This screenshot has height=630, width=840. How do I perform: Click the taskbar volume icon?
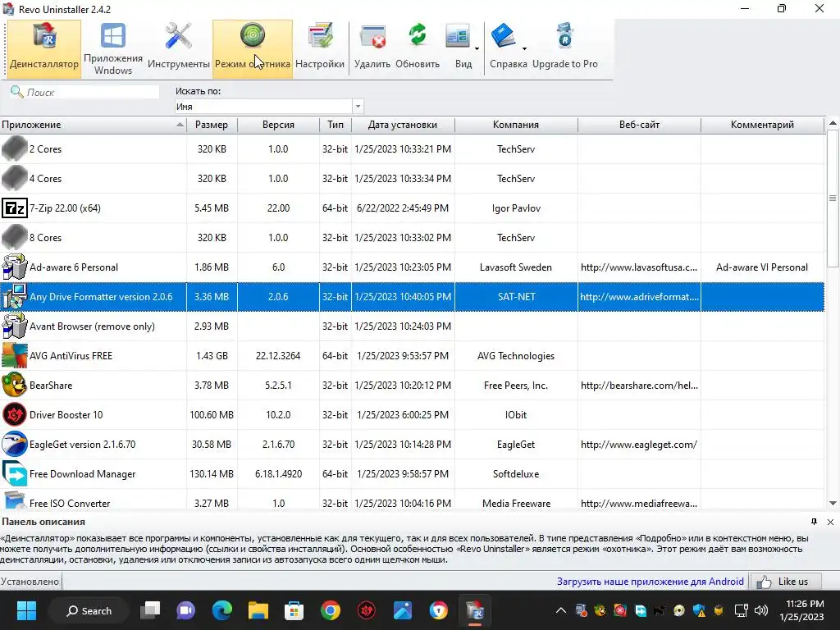[760, 610]
